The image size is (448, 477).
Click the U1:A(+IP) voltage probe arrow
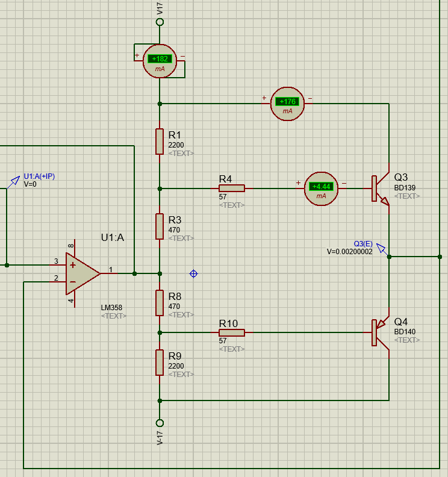click(14, 181)
